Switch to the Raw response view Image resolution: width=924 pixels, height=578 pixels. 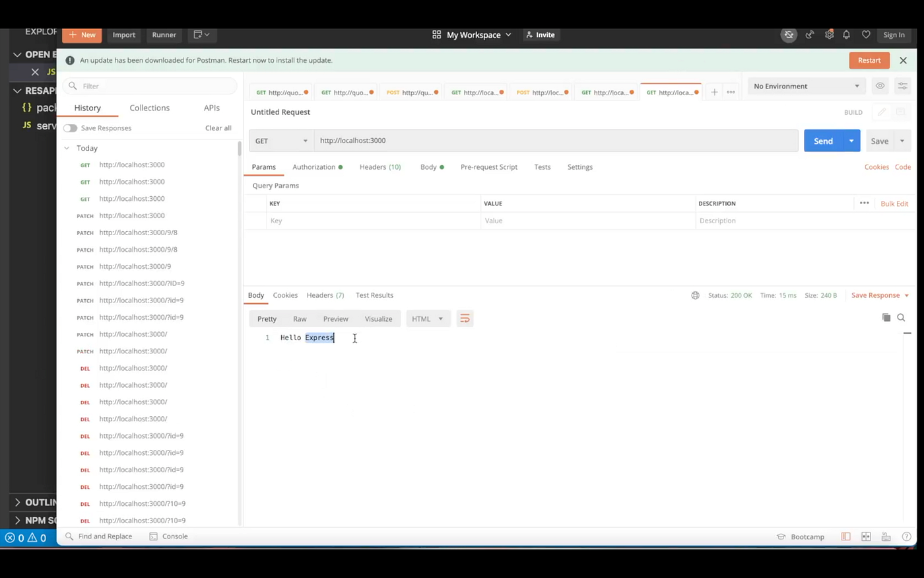pos(300,318)
